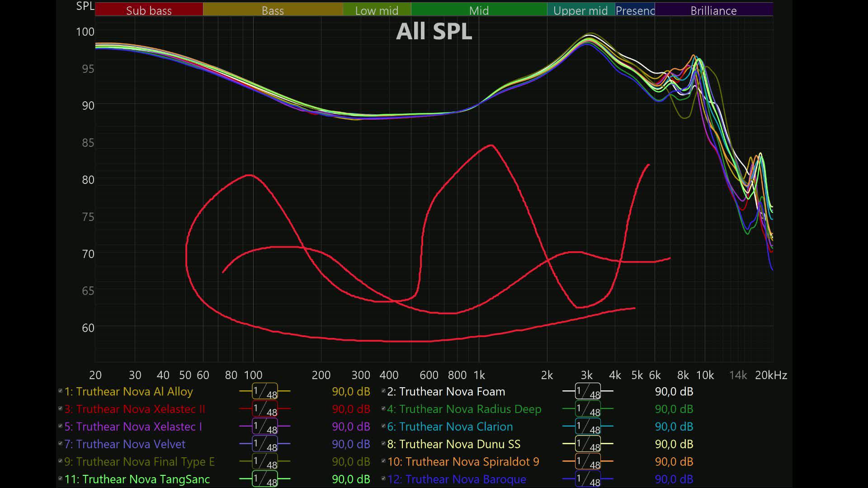
Task: Select the '5: Truthear Nova Xelastec I' legend label
Action: coord(133,427)
